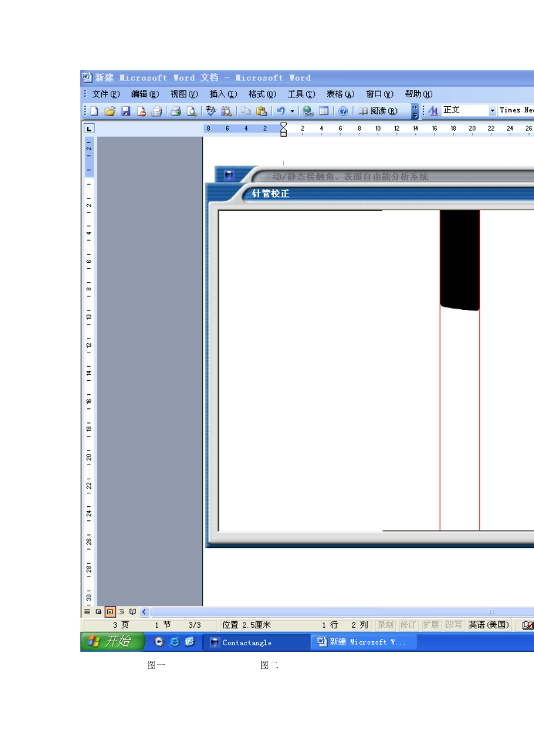Click the 3/3 page count in status bar
Screen dimensions: 534x756
(194, 625)
